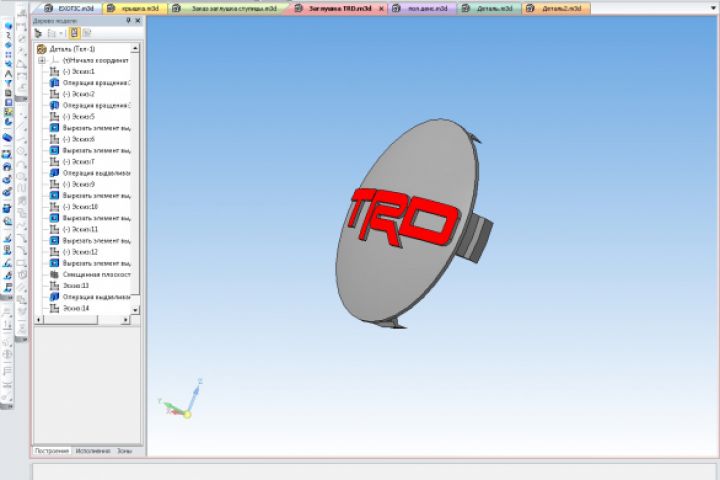
Task: Click the A-shaped icon in left toolbar
Action: [x=8, y=73]
